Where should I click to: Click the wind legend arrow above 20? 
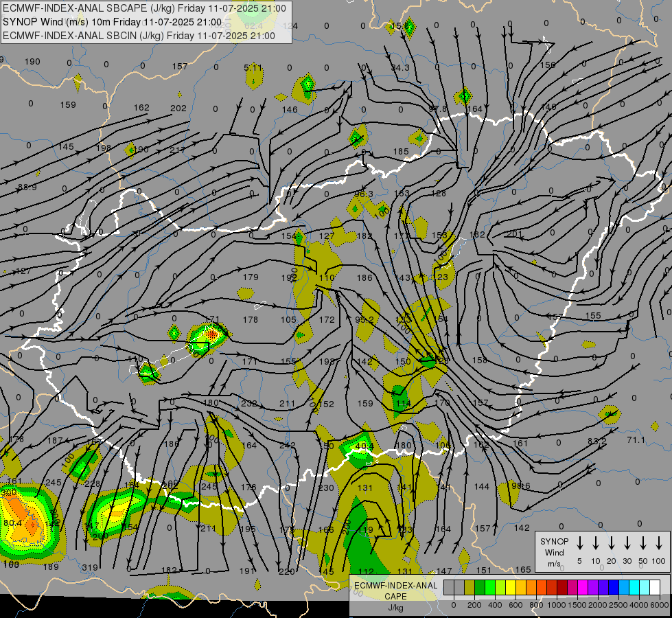point(611,542)
